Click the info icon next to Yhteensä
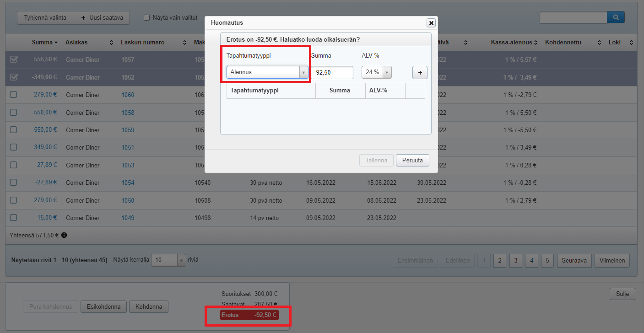 [x=64, y=235]
